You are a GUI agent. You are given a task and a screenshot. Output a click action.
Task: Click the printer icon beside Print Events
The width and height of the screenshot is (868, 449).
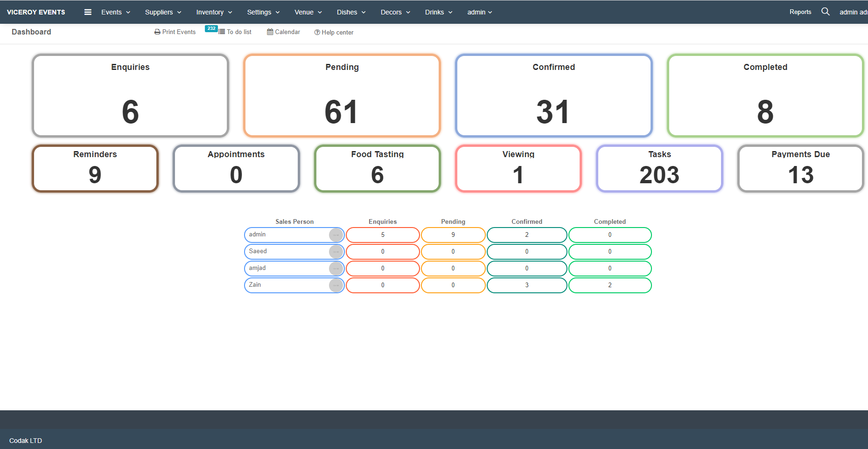157,32
